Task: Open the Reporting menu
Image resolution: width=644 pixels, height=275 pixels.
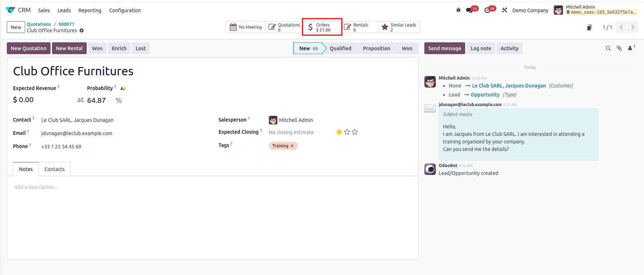Action: (x=90, y=10)
